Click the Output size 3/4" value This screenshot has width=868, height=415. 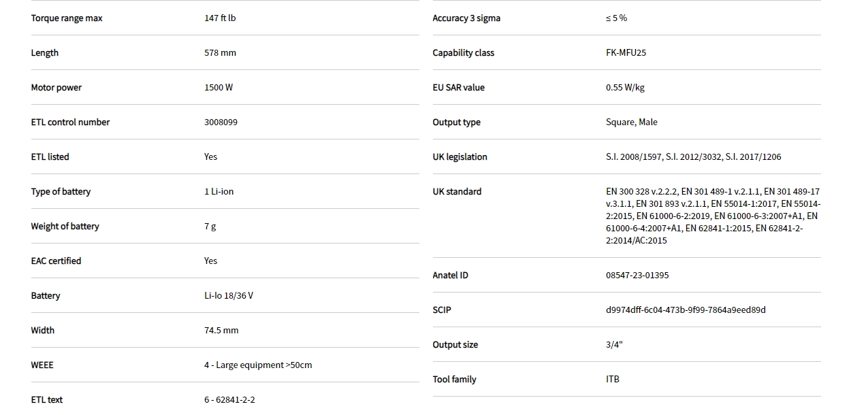(x=614, y=345)
